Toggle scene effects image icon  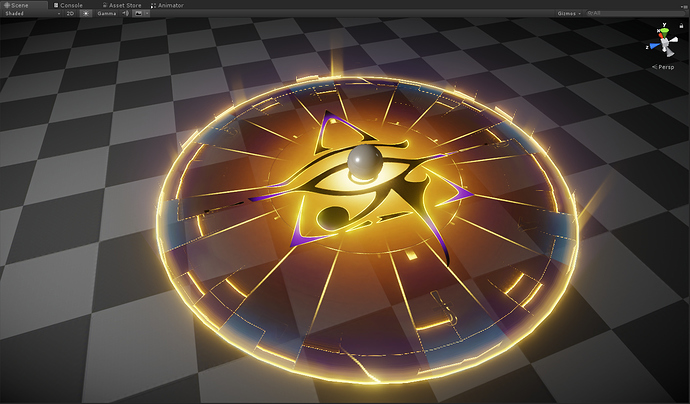(x=138, y=14)
